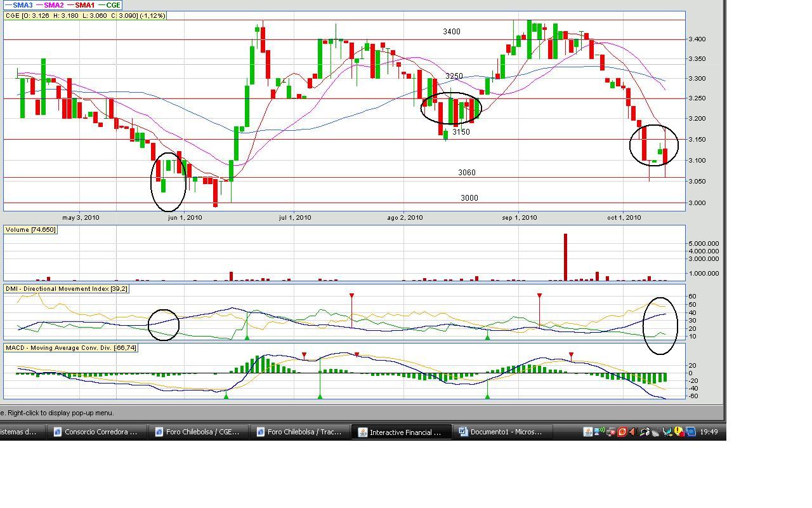This screenshot has height=508, width=812.
Task: Click the 'ago 2, 2010' date axis label
Action: click(405, 218)
